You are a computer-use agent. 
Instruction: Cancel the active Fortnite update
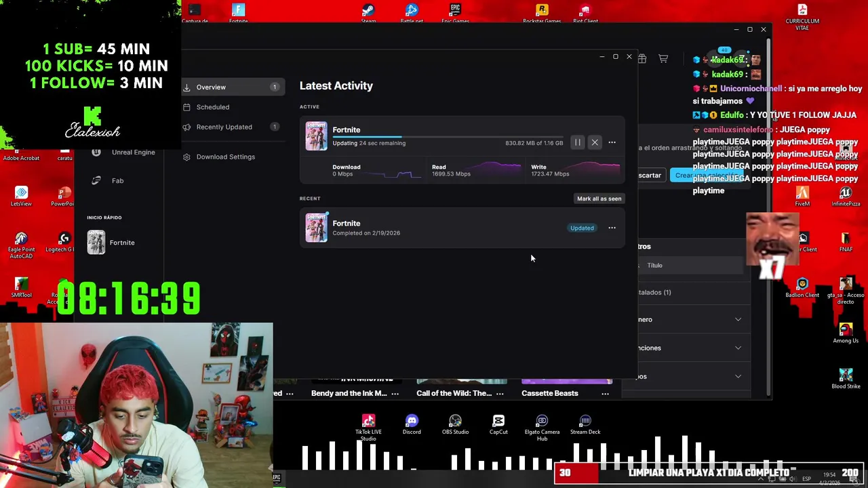pos(595,142)
